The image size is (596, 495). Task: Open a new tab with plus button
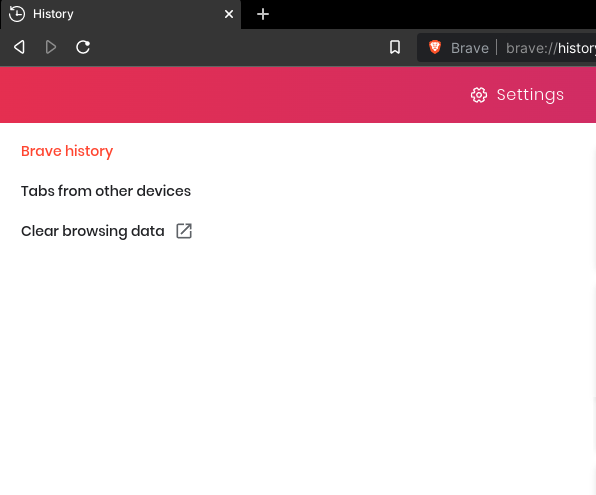tap(263, 14)
